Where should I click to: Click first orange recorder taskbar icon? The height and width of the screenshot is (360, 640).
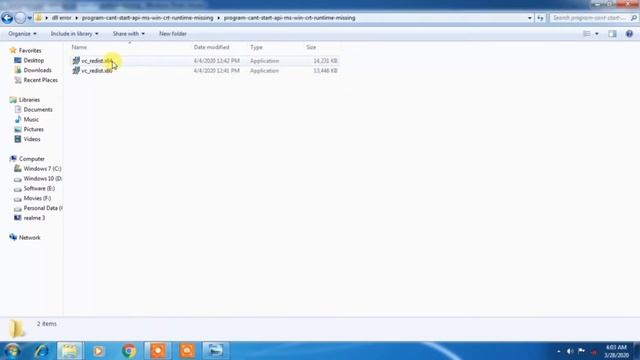tap(158, 351)
